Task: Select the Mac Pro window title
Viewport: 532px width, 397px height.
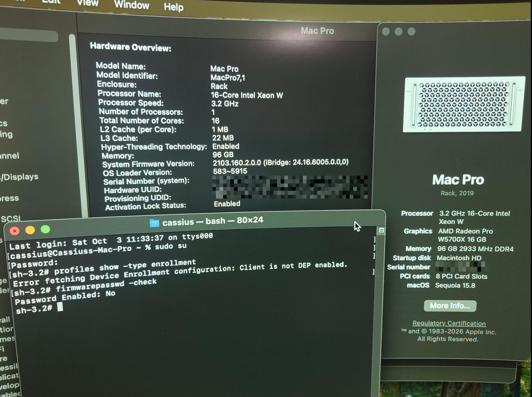Action: tap(317, 31)
